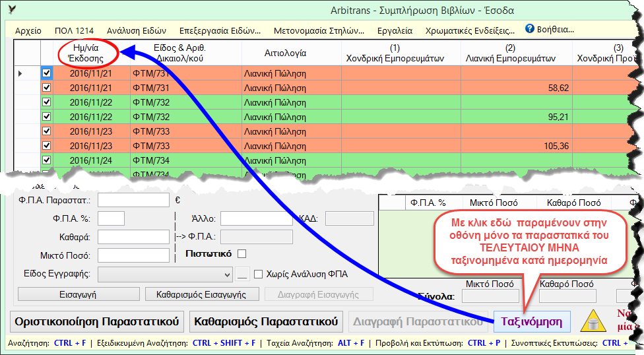Uncheck the checkbox of the row with 58,62
The image size is (644, 355).
(x=46, y=88)
